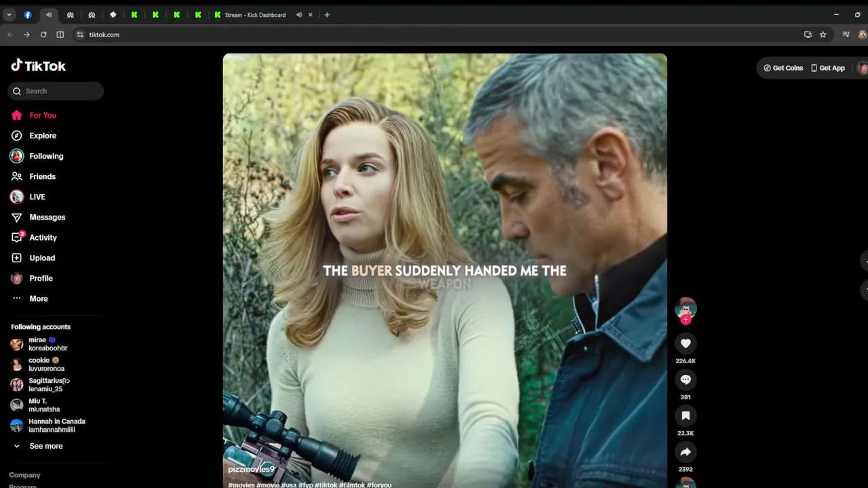Screen dimensions: 868x488
Task: Click the browser back button
Action: (10, 35)
